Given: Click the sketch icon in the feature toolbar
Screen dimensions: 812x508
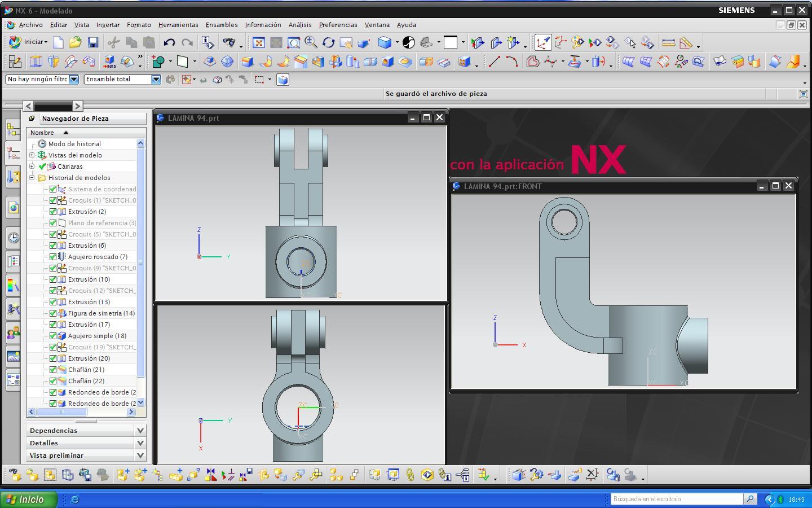Looking at the screenshot, I should tap(15, 62).
